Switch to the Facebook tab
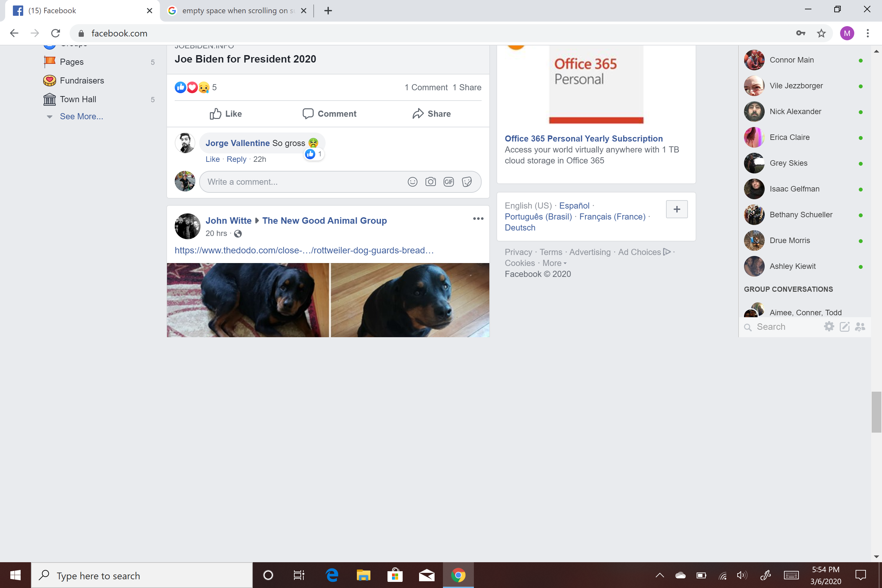Screen dimensions: 882x588 82,11
